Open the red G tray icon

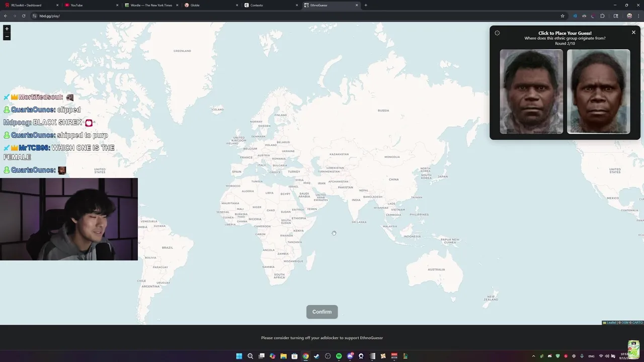[566, 356]
